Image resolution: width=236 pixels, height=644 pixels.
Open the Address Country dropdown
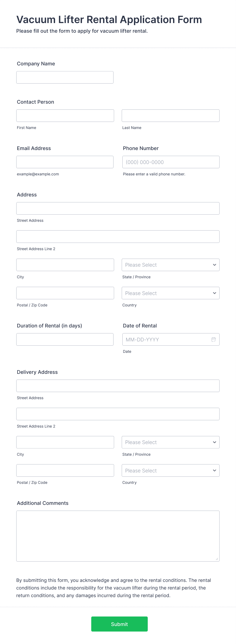tap(171, 293)
